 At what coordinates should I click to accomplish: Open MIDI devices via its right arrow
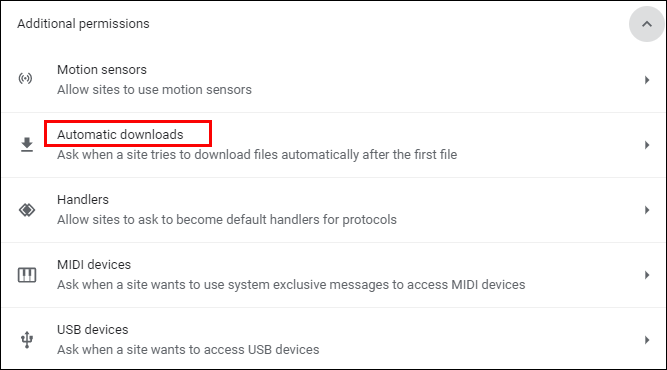[647, 275]
